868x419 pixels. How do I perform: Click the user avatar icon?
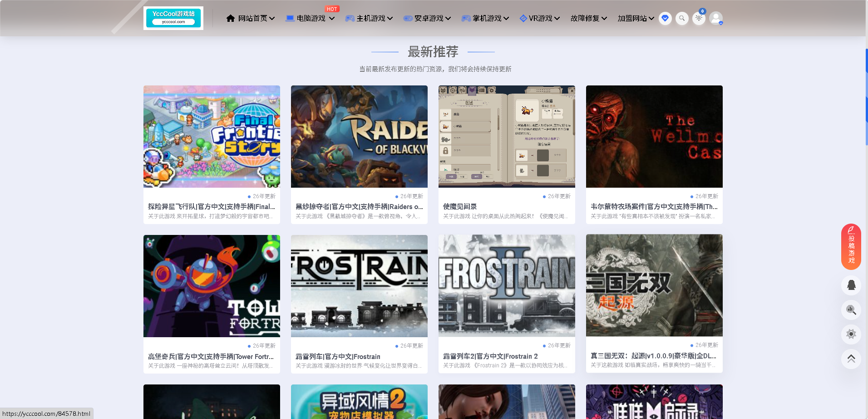click(x=716, y=18)
